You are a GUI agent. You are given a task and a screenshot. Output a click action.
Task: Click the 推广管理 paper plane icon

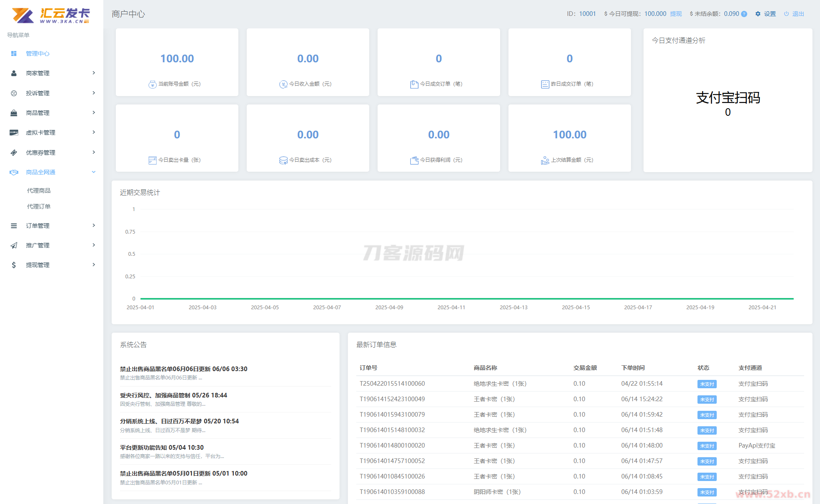tap(14, 245)
